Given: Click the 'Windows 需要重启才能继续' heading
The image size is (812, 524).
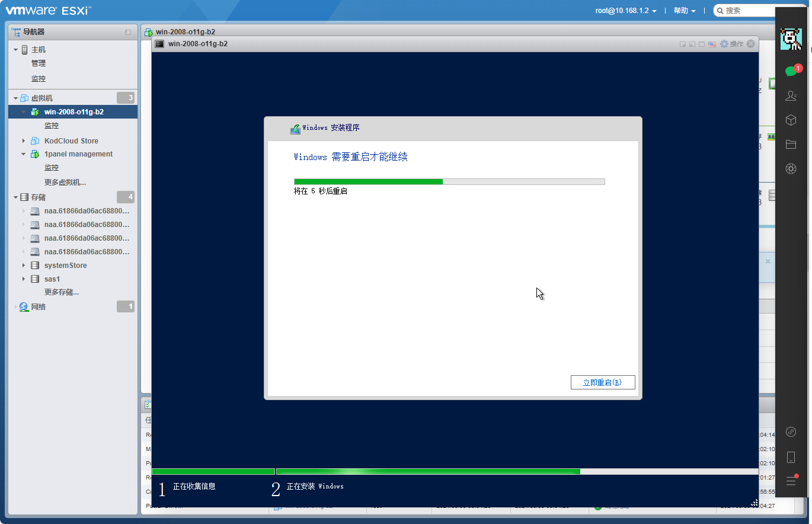Looking at the screenshot, I should pyautogui.click(x=351, y=157).
